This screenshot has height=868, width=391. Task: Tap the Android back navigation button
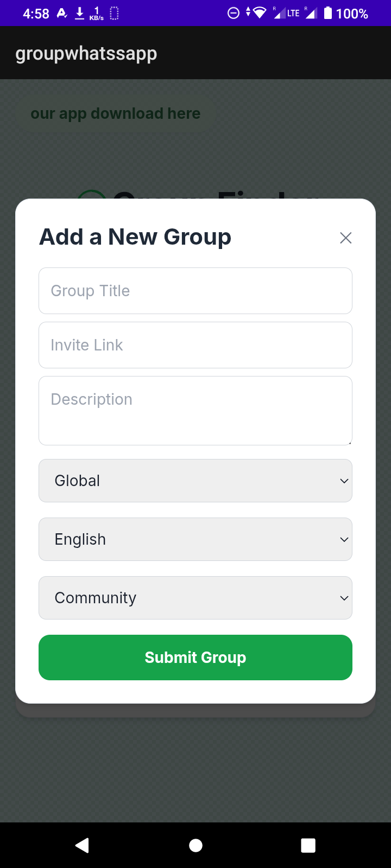tap(83, 845)
